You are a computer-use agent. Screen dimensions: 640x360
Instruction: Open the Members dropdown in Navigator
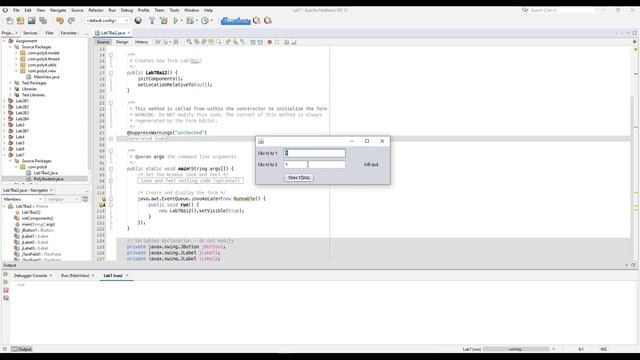23,199
